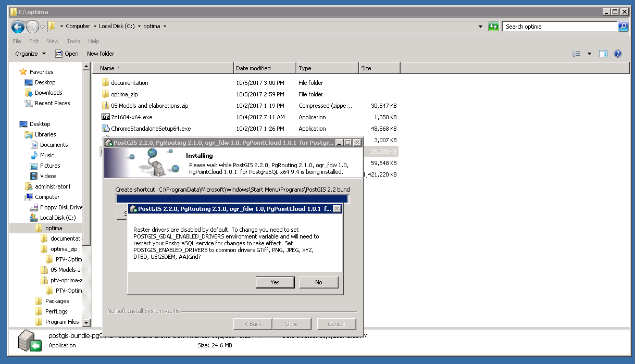Open the View menu
635x364 pixels.
[53, 41]
